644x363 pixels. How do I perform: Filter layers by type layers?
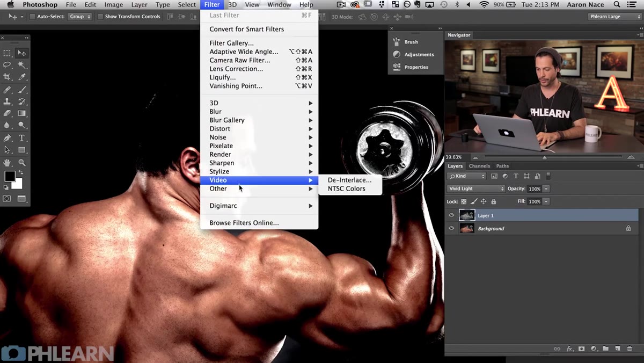(x=516, y=176)
